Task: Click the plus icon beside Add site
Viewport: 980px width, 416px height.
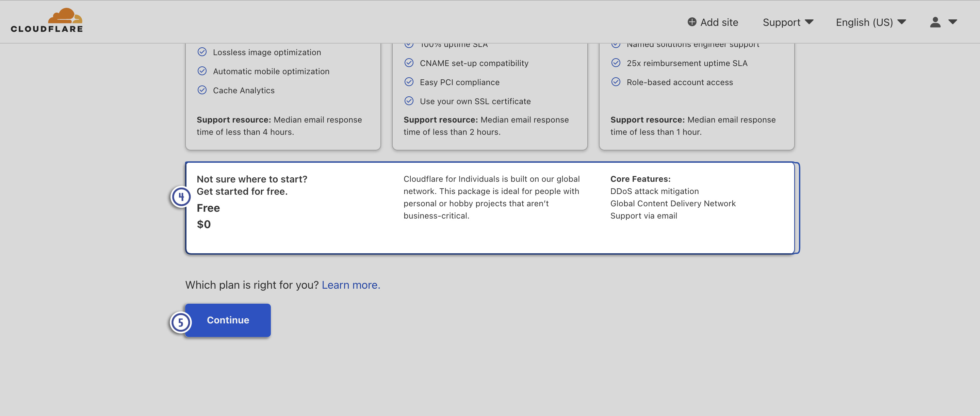Action: (x=692, y=22)
